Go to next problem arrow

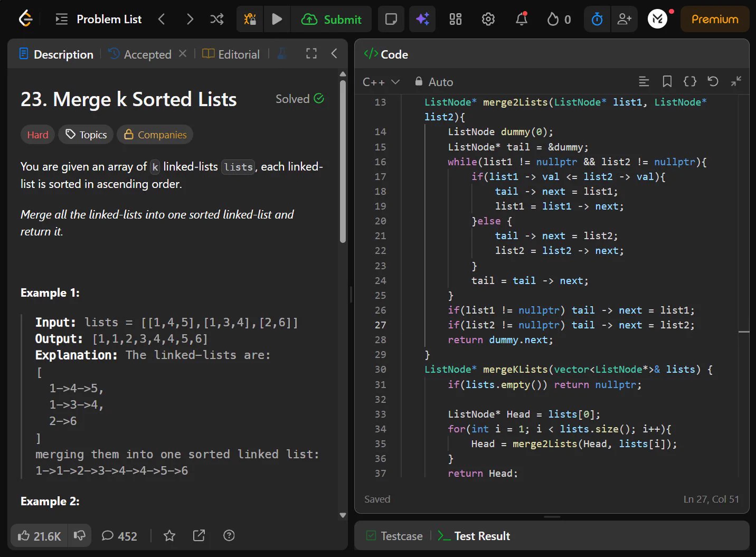coord(190,20)
